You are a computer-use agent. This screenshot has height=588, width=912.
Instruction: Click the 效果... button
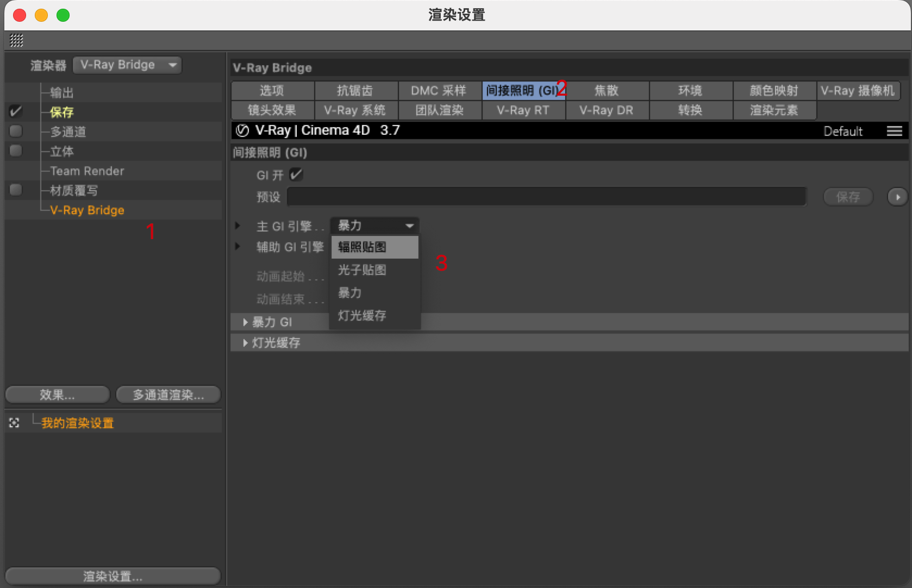[x=58, y=395]
